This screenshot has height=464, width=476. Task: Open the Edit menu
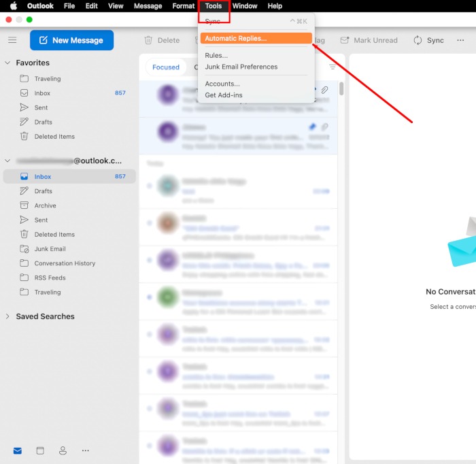pos(91,5)
